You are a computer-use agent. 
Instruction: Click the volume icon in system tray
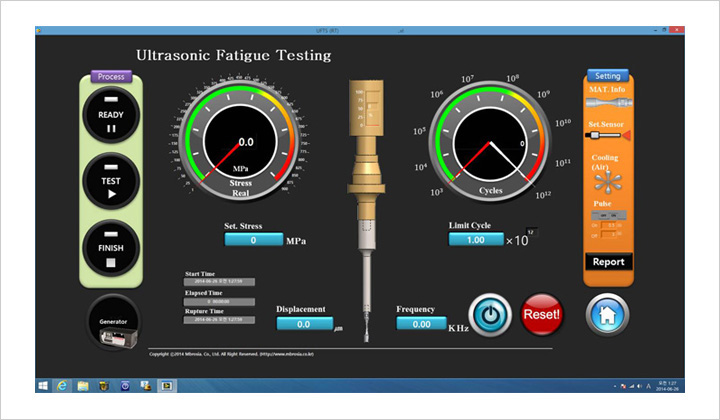(x=640, y=386)
